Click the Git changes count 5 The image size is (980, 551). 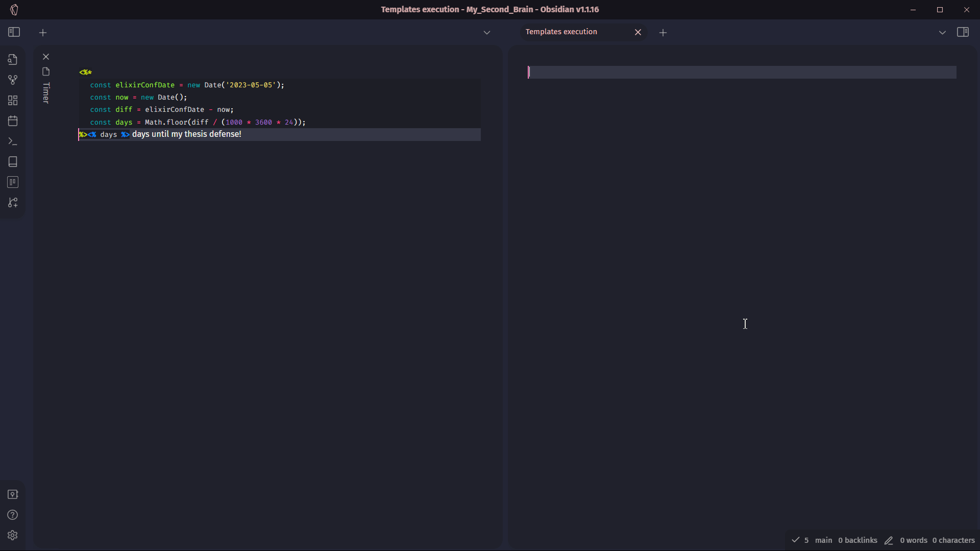(x=806, y=540)
